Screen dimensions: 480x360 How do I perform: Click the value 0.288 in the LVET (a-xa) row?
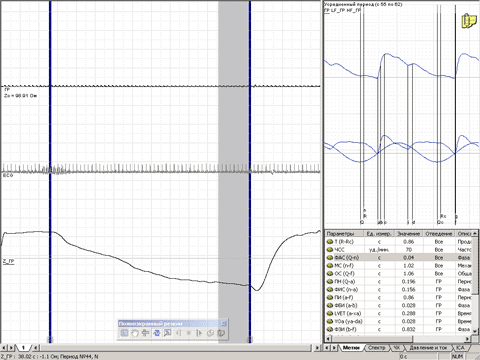click(x=409, y=313)
